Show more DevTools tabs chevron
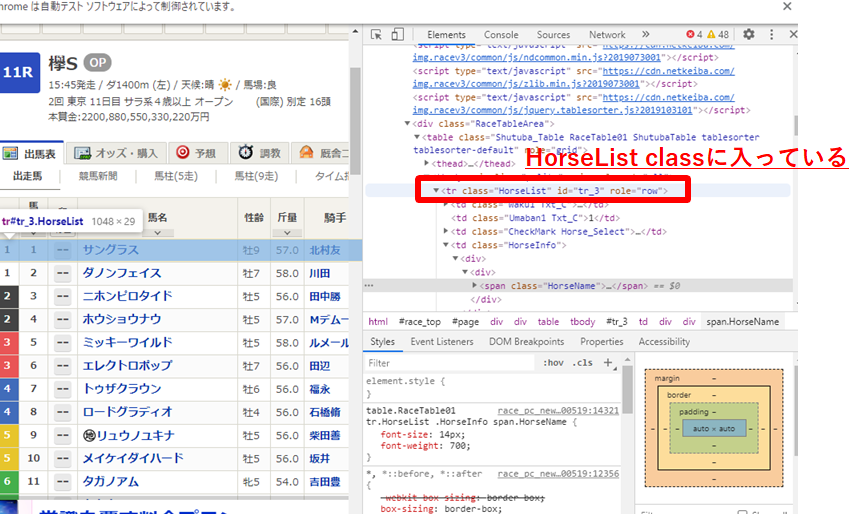The image size is (864, 514). pyautogui.click(x=645, y=34)
